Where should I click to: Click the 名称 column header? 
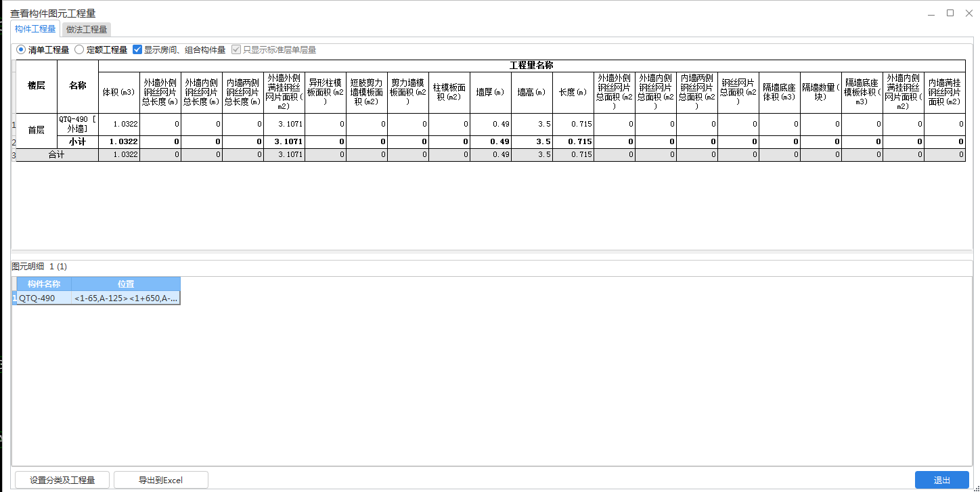tap(78, 86)
